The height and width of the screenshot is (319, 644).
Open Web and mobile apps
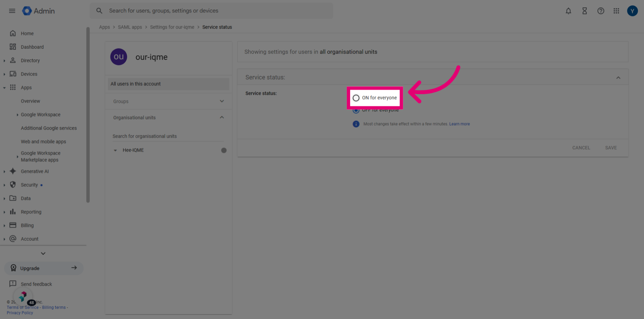pos(43,141)
